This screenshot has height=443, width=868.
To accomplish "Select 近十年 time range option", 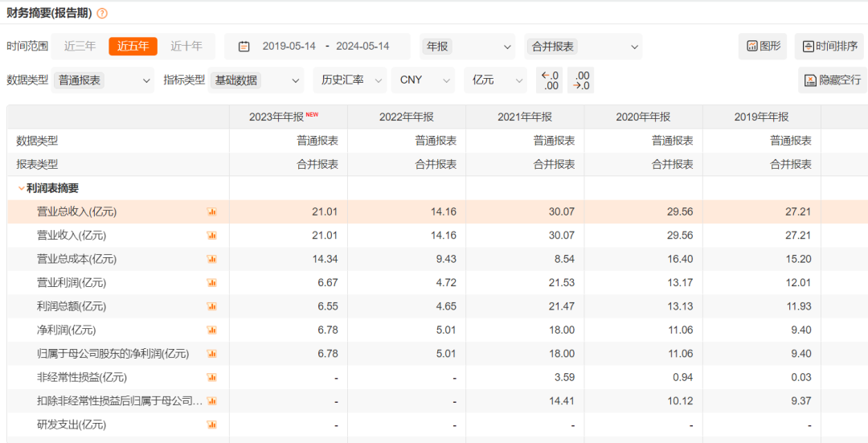I will [186, 47].
